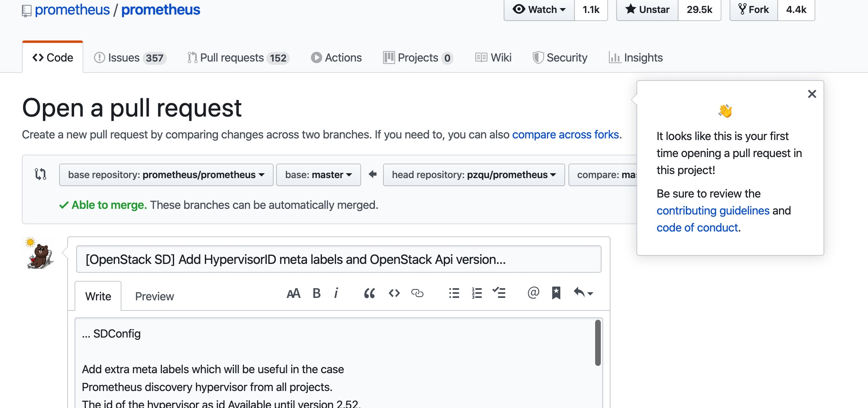Screen dimensions: 868x408
Task: Open the Issues tab
Action: point(130,58)
